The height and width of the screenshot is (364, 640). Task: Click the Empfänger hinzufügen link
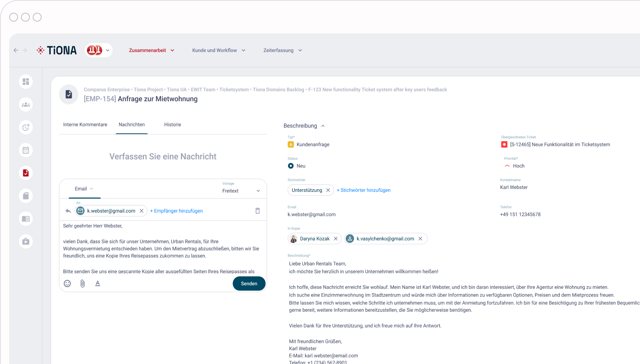coord(176,211)
